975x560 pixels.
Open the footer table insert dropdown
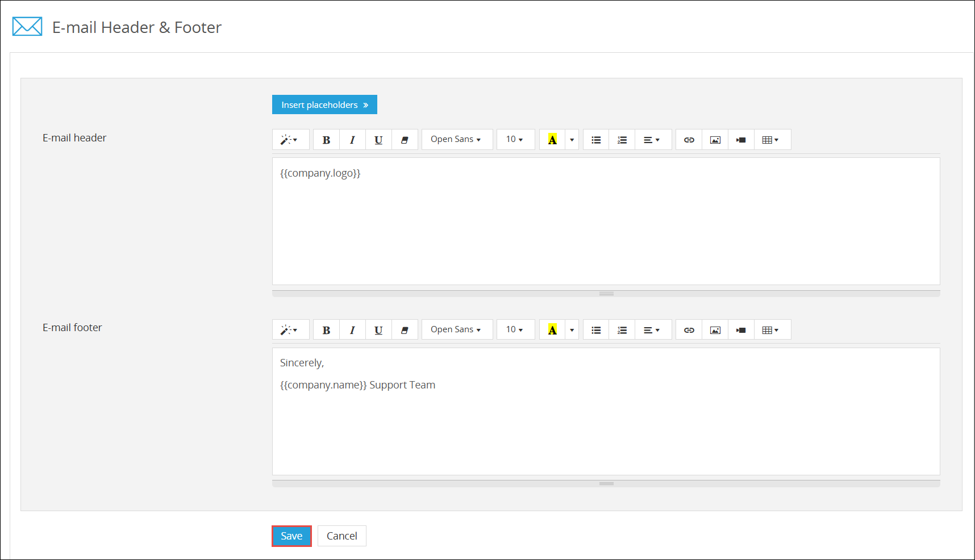[x=772, y=330]
